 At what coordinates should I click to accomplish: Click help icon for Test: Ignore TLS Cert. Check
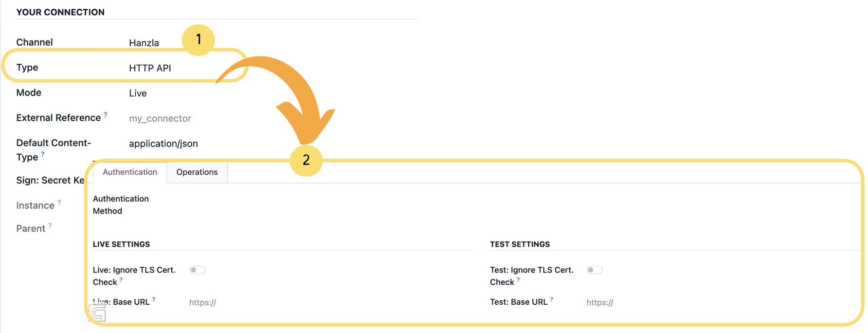pyautogui.click(x=518, y=279)
